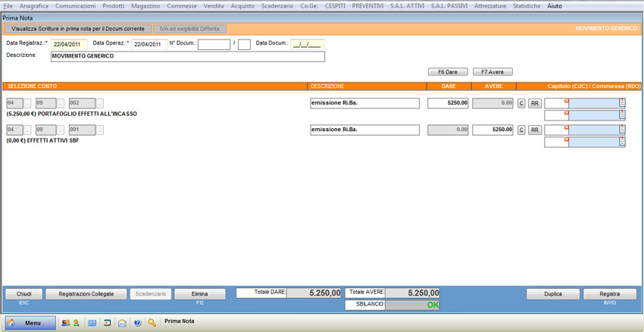
Task: Click into the Descrizione field MOVIMENTO GENERICO
Action: [x=187, y=56]
